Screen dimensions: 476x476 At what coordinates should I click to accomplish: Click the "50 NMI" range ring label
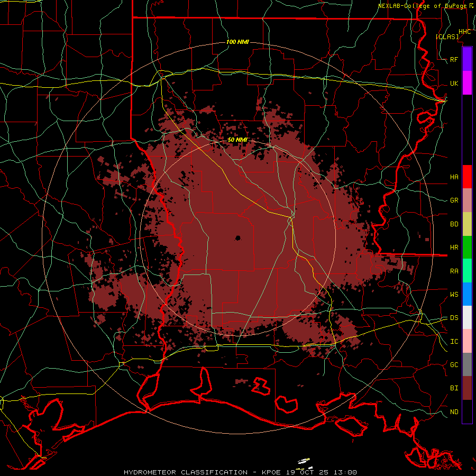tap(237, 140)
